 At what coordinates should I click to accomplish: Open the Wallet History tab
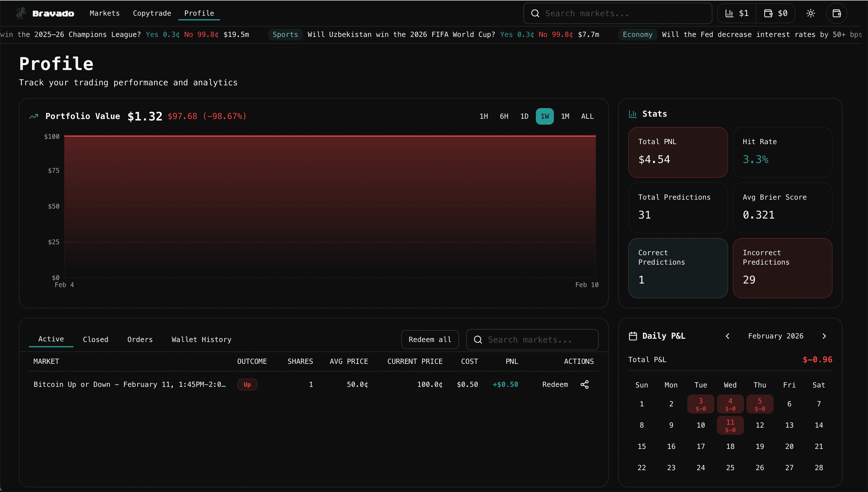pos(201,339)
